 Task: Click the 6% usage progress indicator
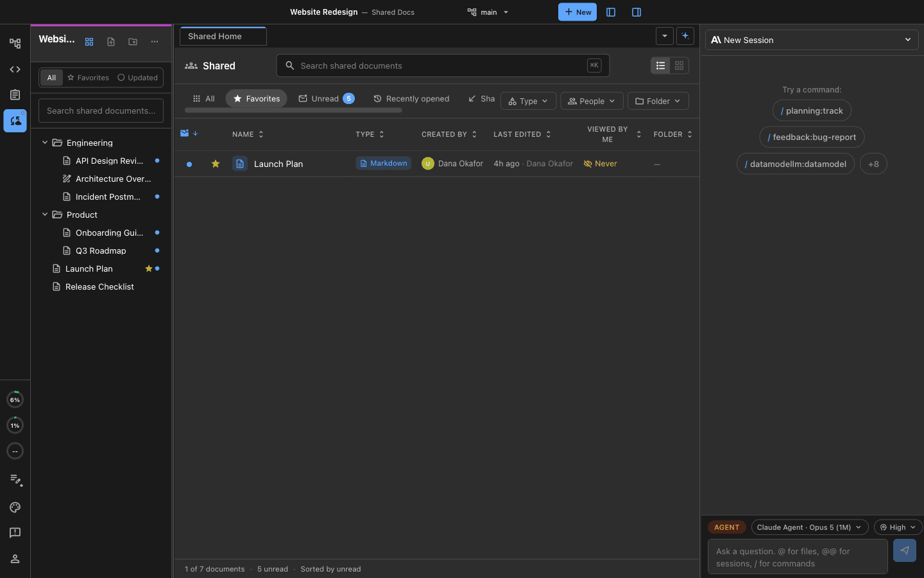pyautogui.click(x=15, y=399)
